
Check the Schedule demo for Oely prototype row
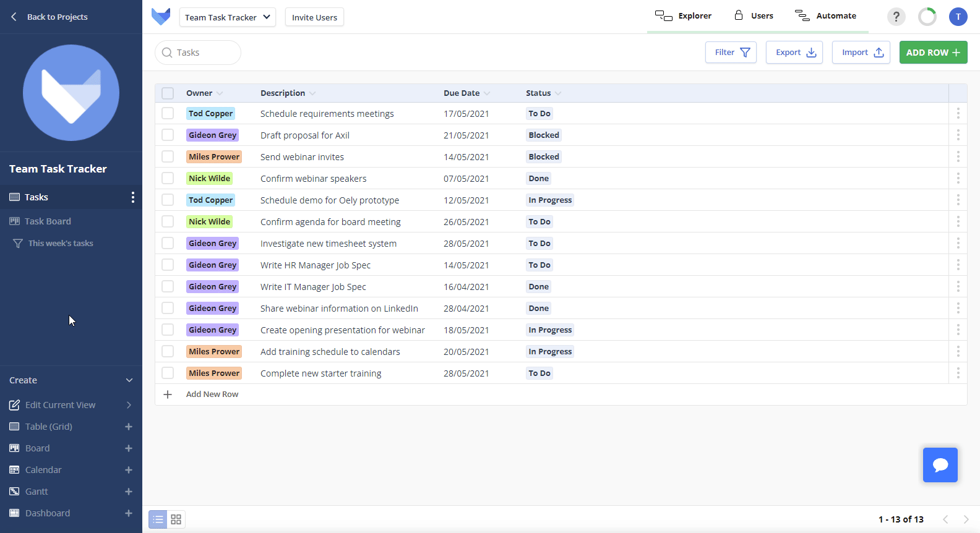click(x=168, y=200)
